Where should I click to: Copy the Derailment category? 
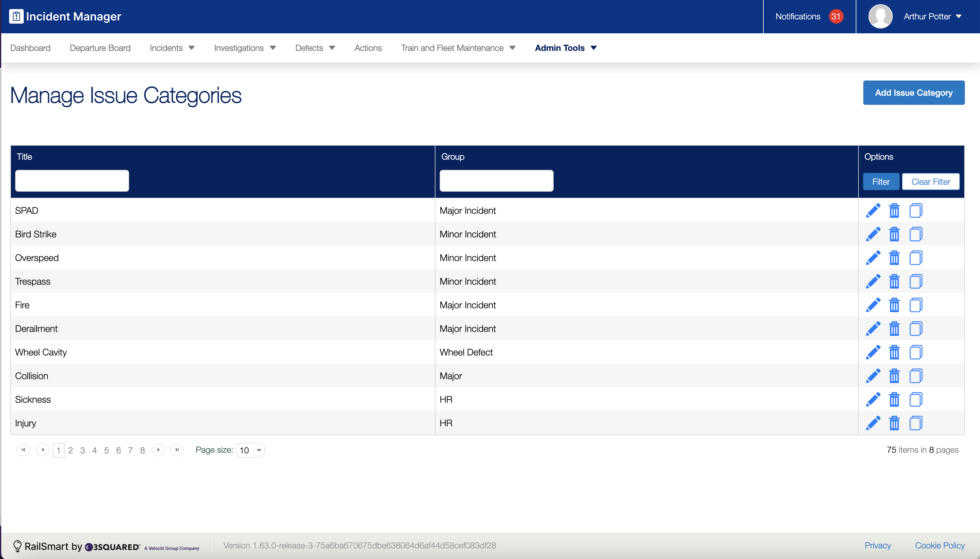coord(915,329)
